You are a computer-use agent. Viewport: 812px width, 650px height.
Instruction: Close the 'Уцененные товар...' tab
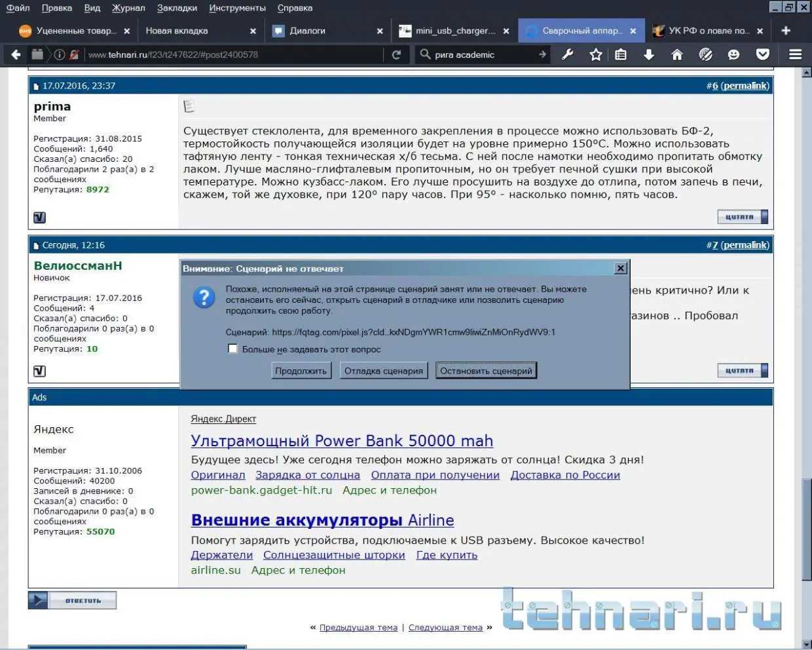[126, 31]
